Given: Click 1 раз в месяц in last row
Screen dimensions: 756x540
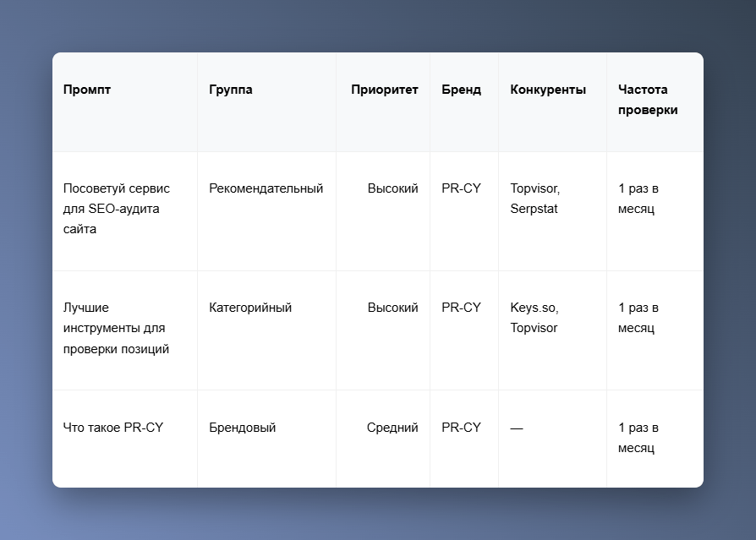Looking at the screenshot, I should [638, 438].
